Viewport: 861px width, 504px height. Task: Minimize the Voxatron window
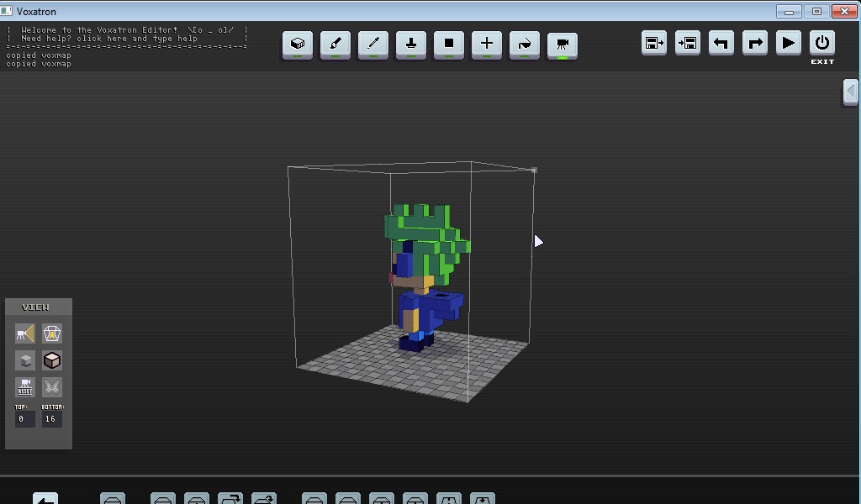789,11
